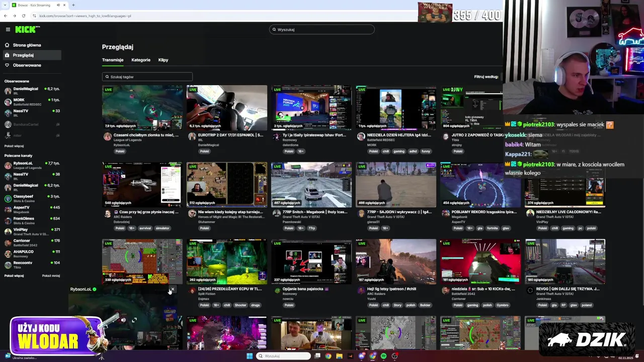Open Carrioner recommended channel
Viewport: 644px width, 362px height.
pos(32,243)
